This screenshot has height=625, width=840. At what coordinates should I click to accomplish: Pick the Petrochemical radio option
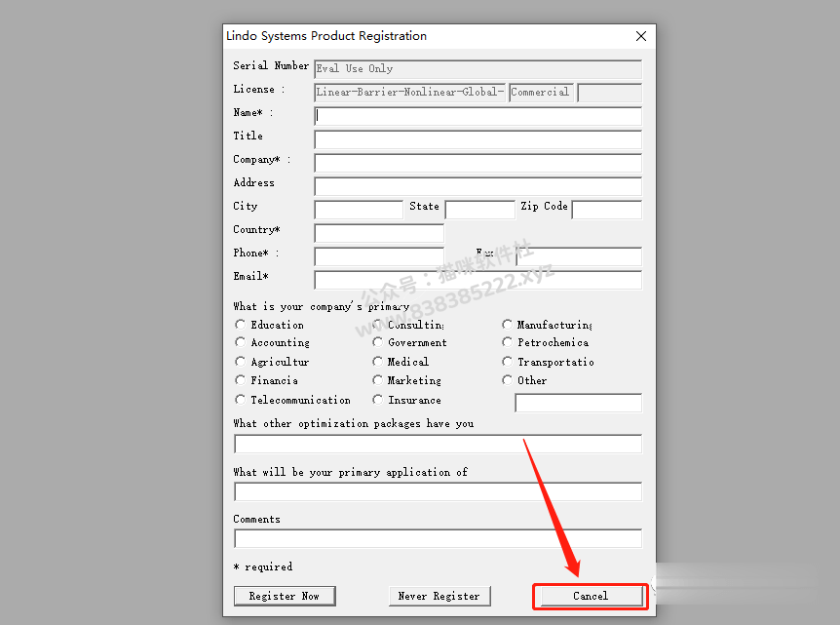coord(507,342)
